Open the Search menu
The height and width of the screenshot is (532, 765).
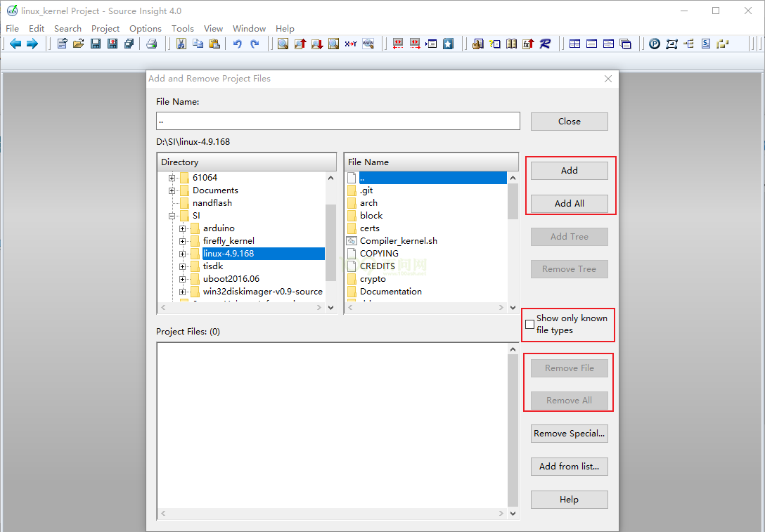coord(67,28)
